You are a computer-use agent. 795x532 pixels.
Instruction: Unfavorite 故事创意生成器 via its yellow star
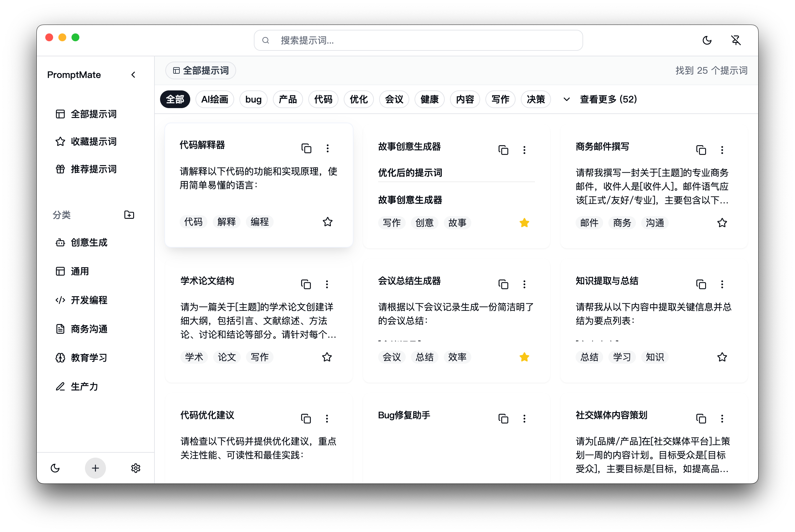point(525,222)
